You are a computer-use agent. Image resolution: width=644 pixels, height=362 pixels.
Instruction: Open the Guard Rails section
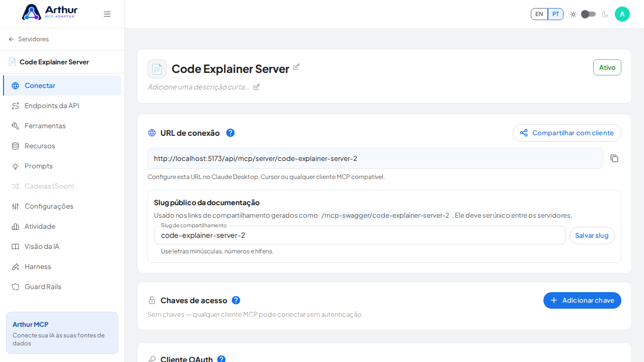point(62,287)
